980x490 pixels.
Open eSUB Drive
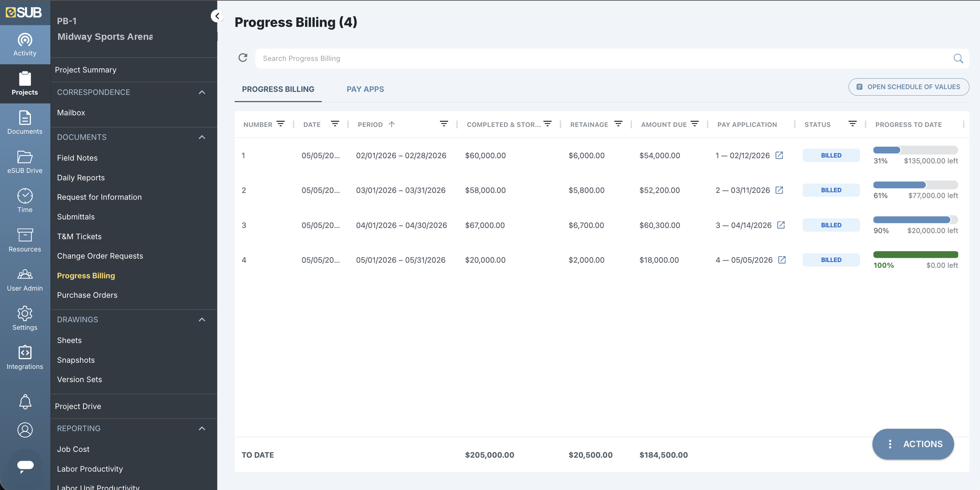point(25,162)
